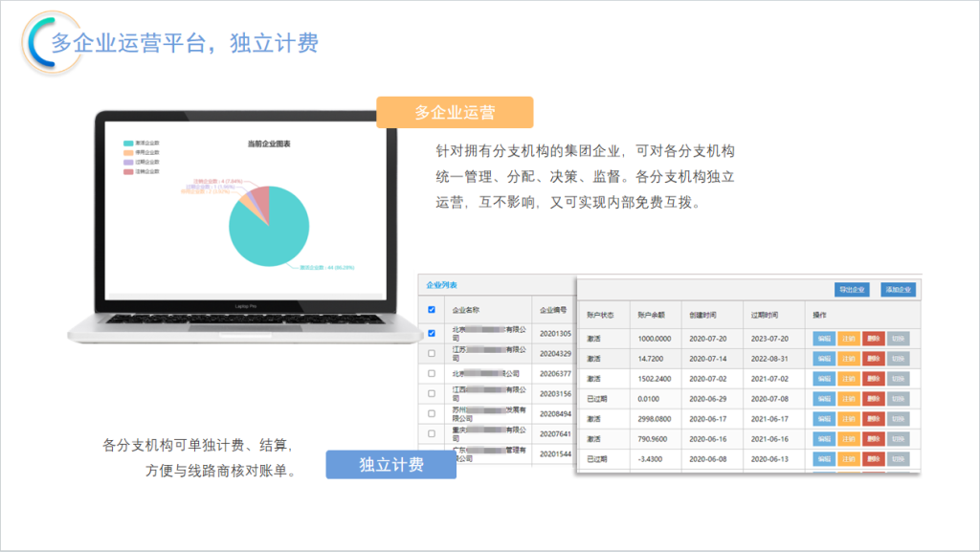Click the 激活企业数 teal legend swatch
Screen dimensions: 980x552
coord(127,143)
